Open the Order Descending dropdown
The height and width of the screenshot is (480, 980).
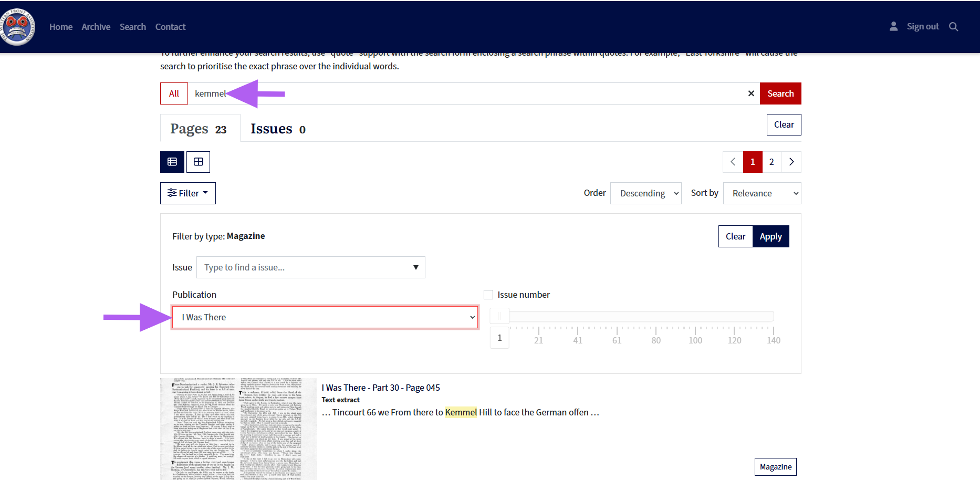point(645,193)
